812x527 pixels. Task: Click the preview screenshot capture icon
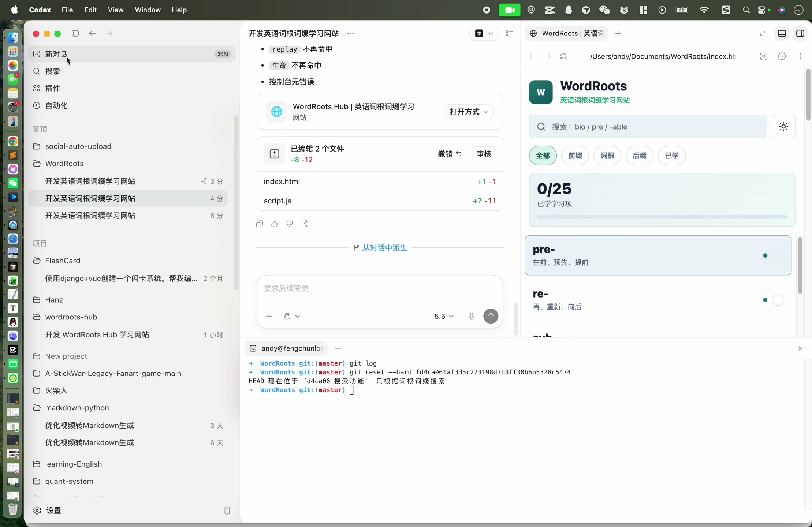763,56
